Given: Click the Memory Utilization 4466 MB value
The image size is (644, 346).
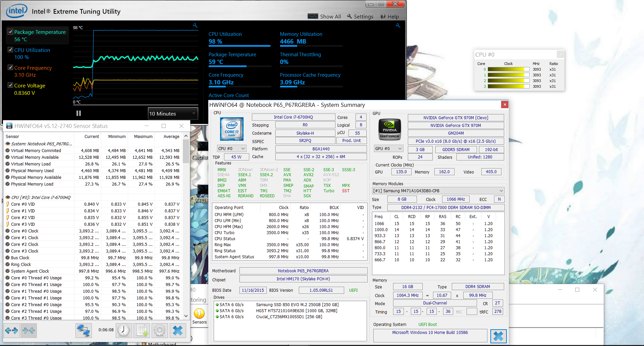Looking at the screenshot, I should 293,42.
